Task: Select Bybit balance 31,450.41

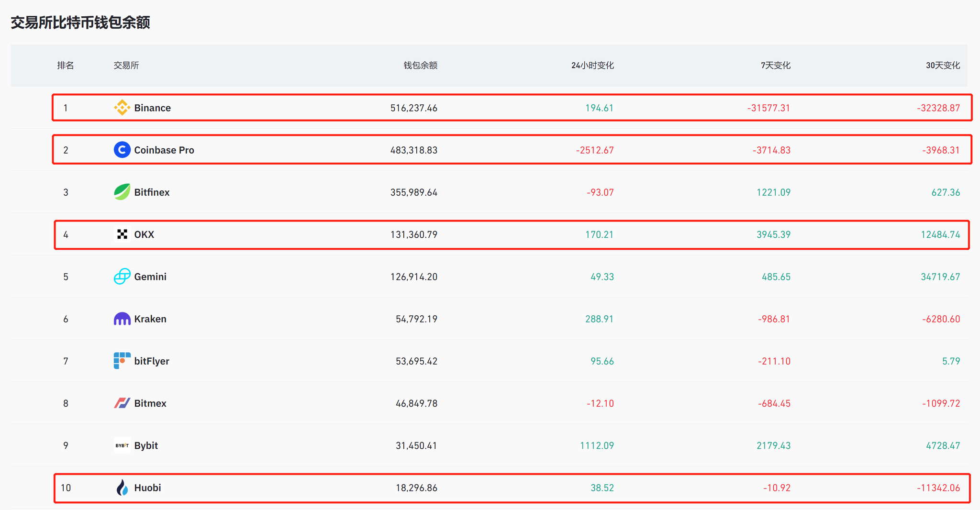Action: [416, 445]
